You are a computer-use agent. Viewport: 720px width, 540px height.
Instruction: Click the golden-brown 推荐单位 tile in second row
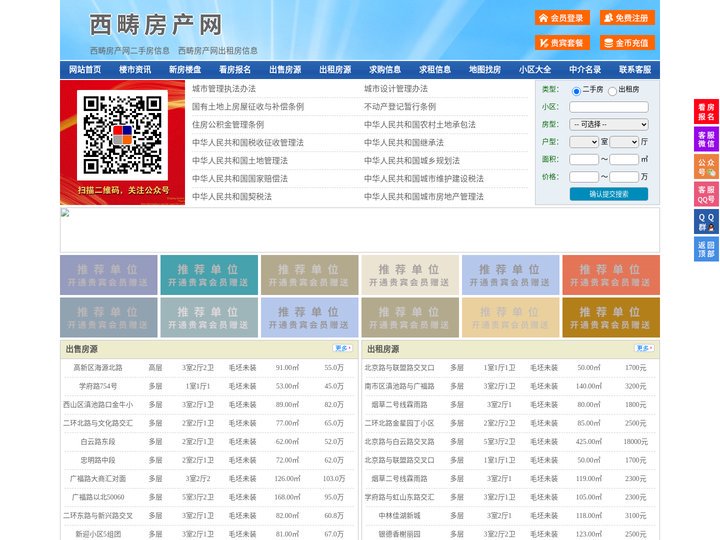611,317
